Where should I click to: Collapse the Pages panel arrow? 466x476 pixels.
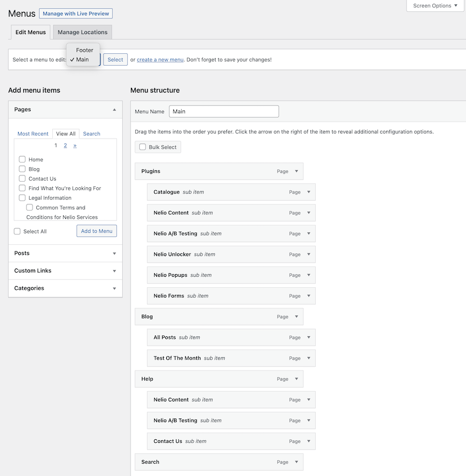coord(114,110)
